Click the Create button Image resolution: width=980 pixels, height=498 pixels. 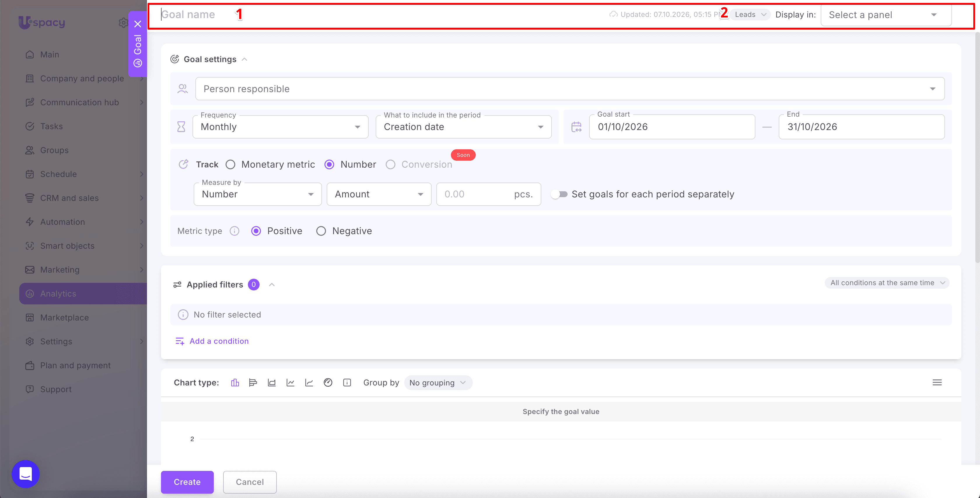click(187, 482)
